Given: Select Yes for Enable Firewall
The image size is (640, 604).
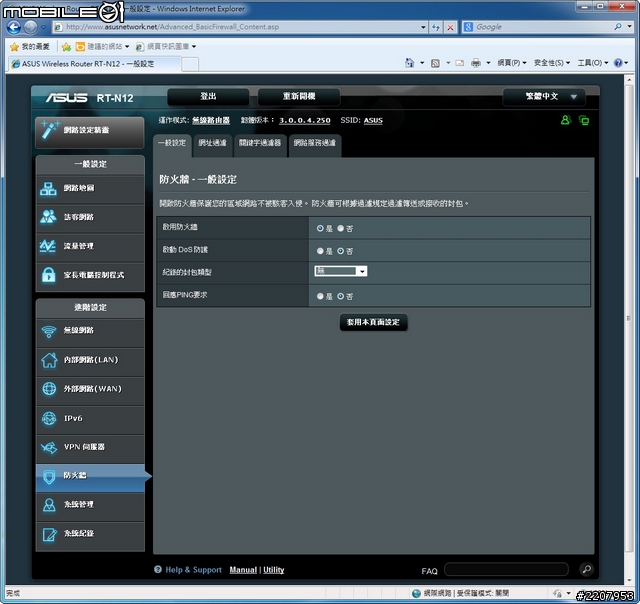Looking at the screenshot, I should 320,229.
